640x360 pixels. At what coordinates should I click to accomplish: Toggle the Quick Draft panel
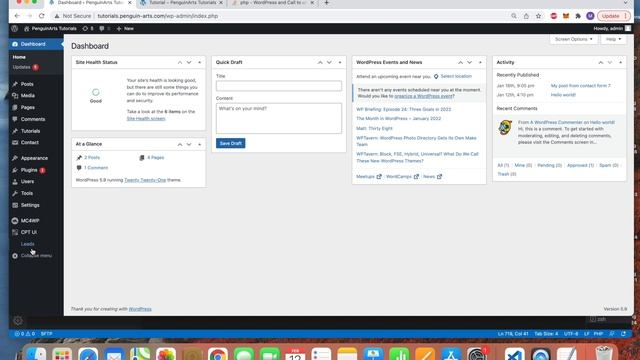tap(340, 62)
